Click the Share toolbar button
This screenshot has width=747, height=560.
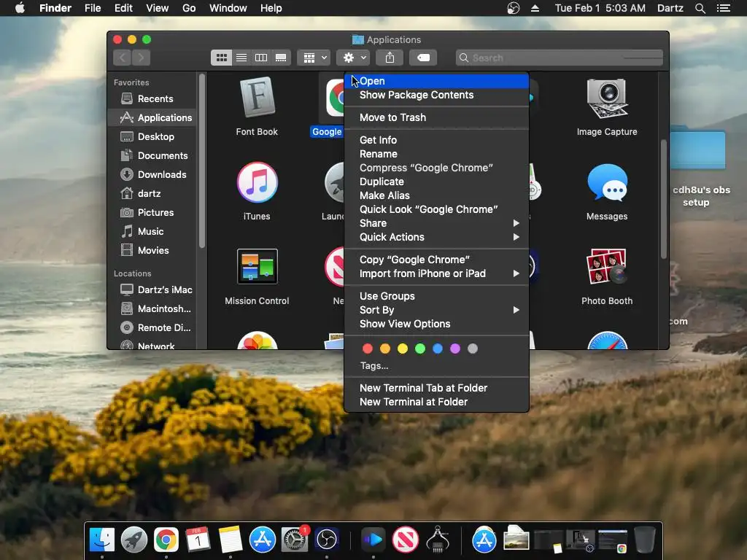(x=390, y=58)
